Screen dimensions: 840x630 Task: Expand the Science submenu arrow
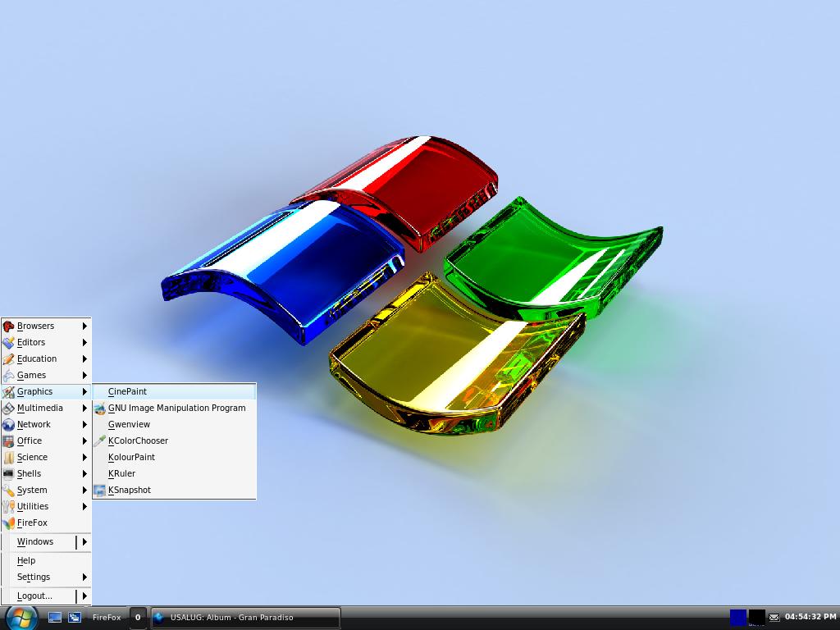click(x=84, y=458)
